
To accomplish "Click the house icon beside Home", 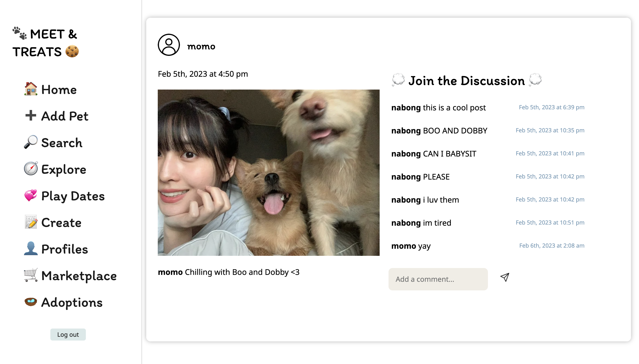I will (31, 89).
